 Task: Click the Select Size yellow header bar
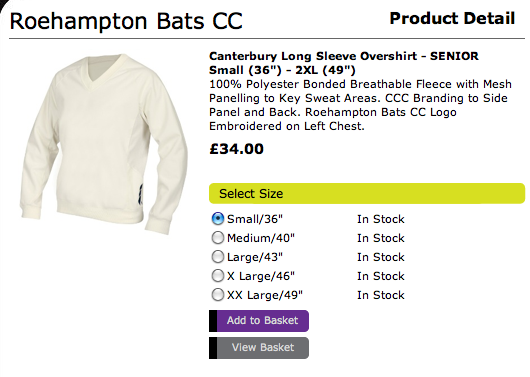367,193
